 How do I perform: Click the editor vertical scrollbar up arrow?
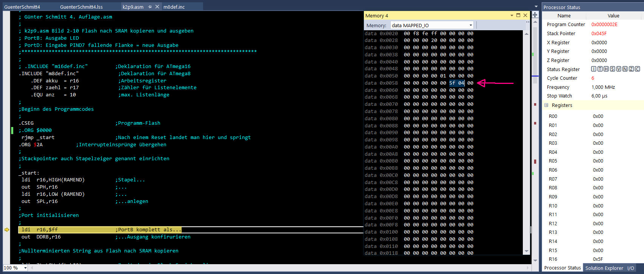[535, 22]
